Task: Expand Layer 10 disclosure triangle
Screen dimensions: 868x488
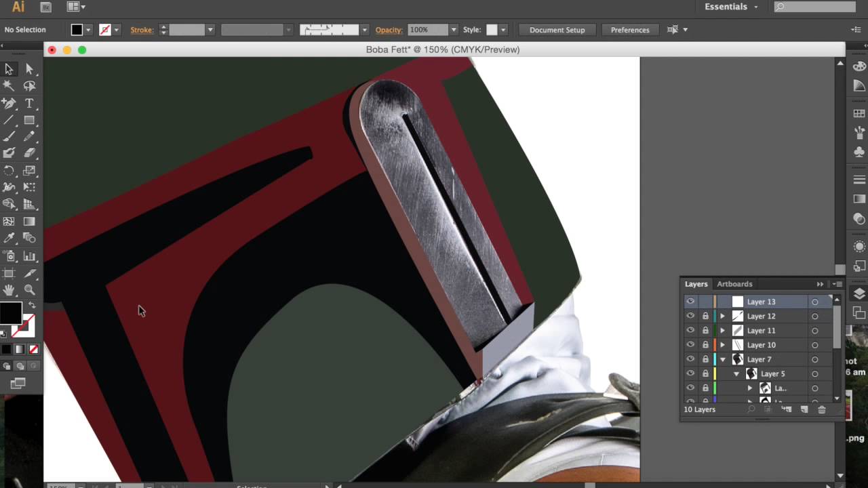Action: [722, 345]
